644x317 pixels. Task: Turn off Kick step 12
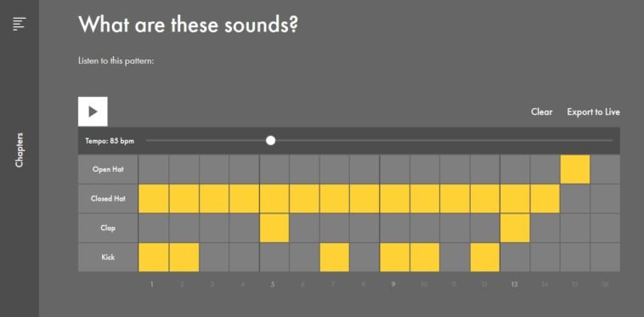pos(485,257)
